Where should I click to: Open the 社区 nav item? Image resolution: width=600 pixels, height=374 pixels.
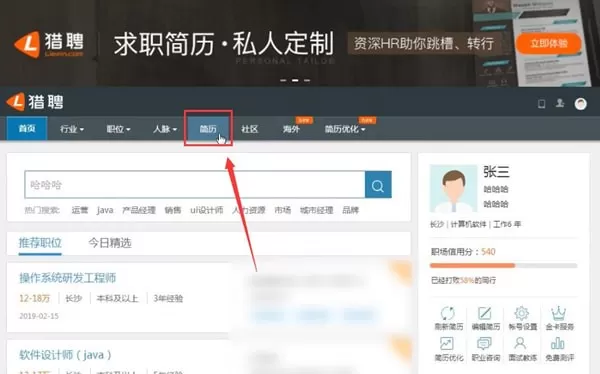[x=249, y=129]
